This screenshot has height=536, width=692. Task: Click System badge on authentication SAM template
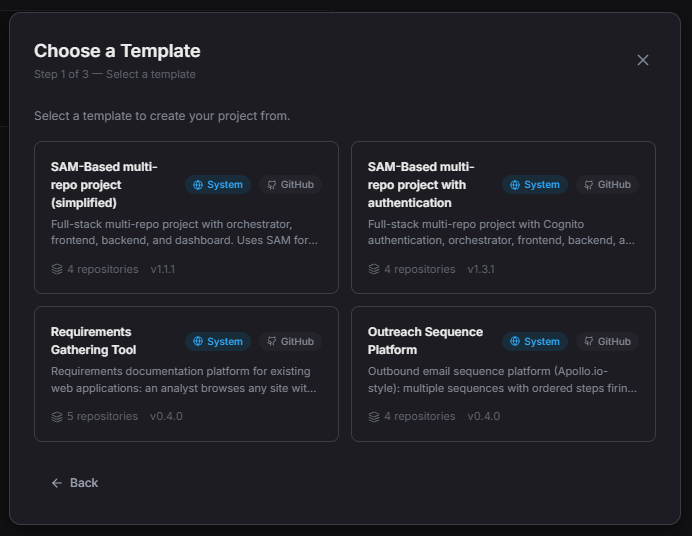tap(535, 185)
